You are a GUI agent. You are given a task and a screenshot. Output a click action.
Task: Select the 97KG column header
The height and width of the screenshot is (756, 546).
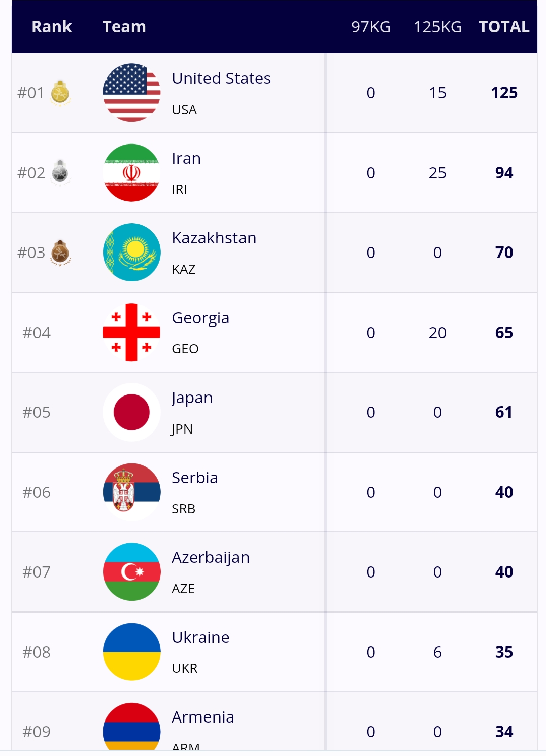click(x=371, y=27)
